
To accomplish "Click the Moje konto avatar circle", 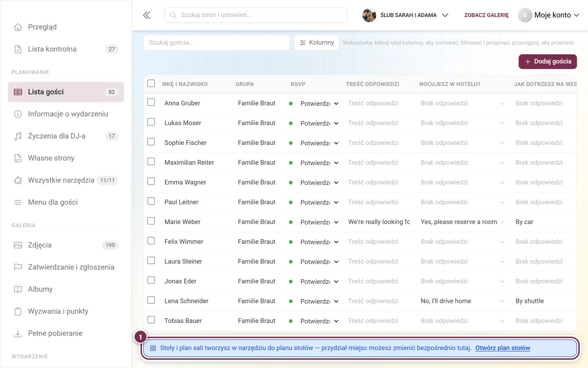I will click(525, 15).
